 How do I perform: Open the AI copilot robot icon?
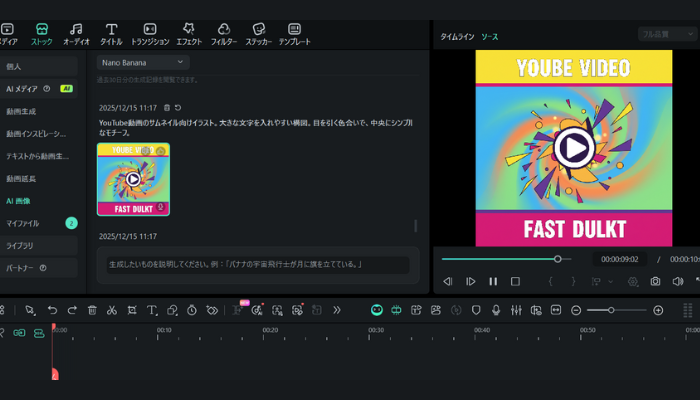(x=377, y=310)
